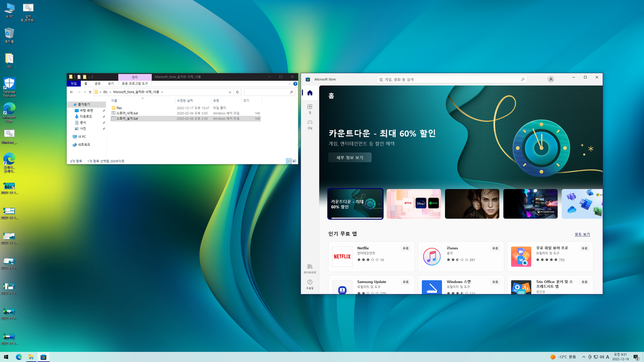The height and width of the screenshot is (362, 644).
Task: Click the Windows Scan app icon
Action: (x=432, y=287)
